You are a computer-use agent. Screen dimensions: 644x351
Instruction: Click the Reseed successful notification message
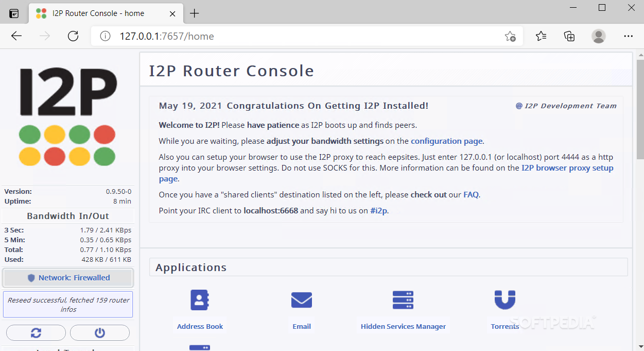coord(68,305)
